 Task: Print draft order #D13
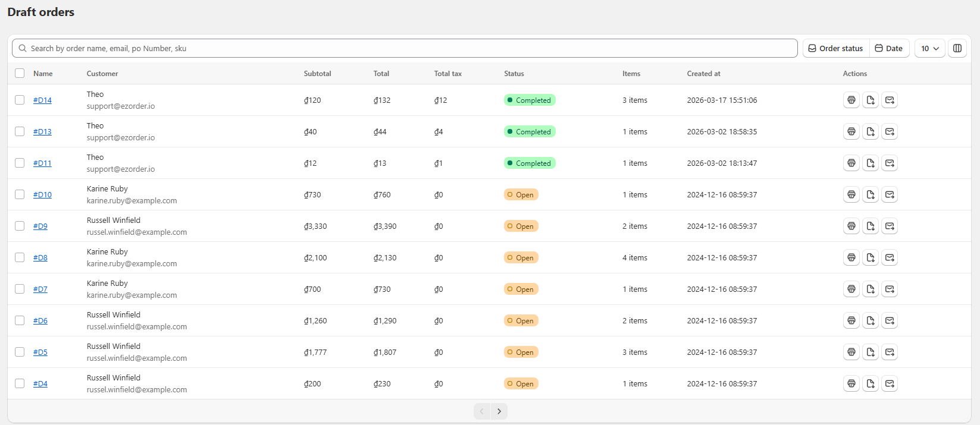(x=851, y=131)
